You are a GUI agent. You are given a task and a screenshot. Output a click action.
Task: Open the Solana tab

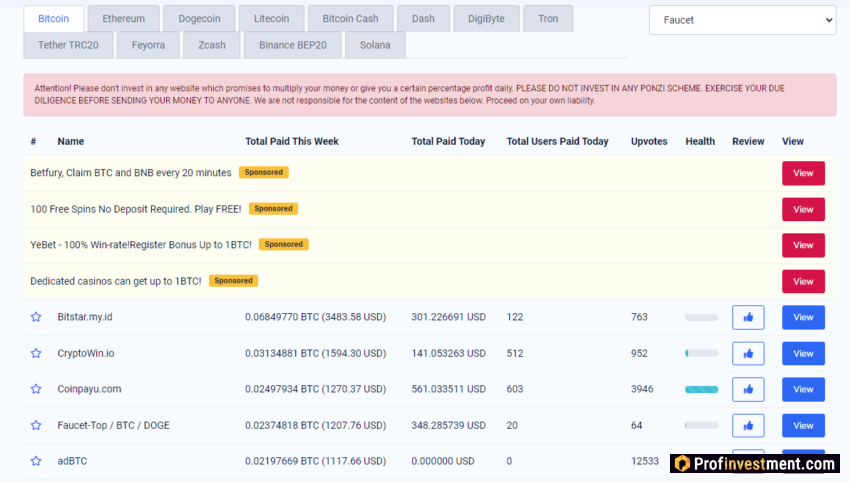point(375,45)
